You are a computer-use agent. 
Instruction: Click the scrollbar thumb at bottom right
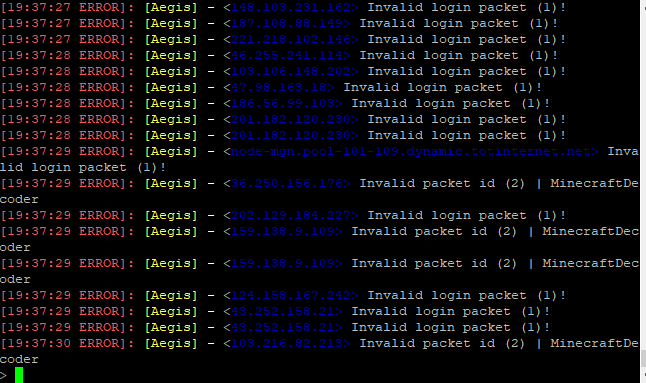coord(643,358)
